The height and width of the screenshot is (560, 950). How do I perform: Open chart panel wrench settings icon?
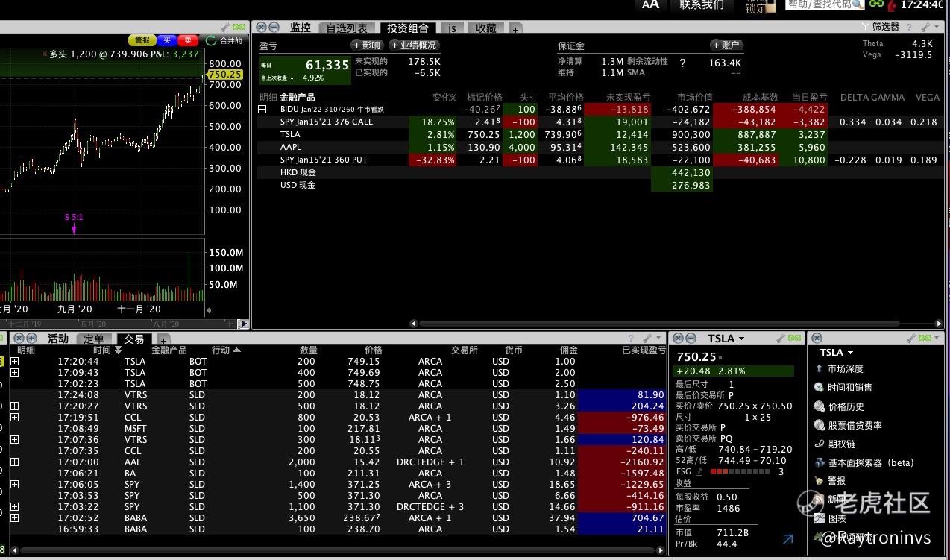coord(224,27)
